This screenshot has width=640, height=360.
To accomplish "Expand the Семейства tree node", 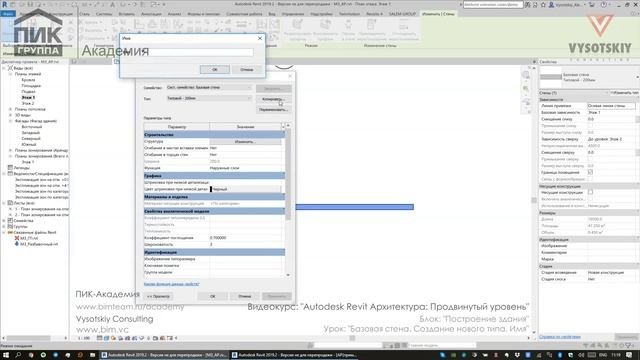I will (4, 221).
